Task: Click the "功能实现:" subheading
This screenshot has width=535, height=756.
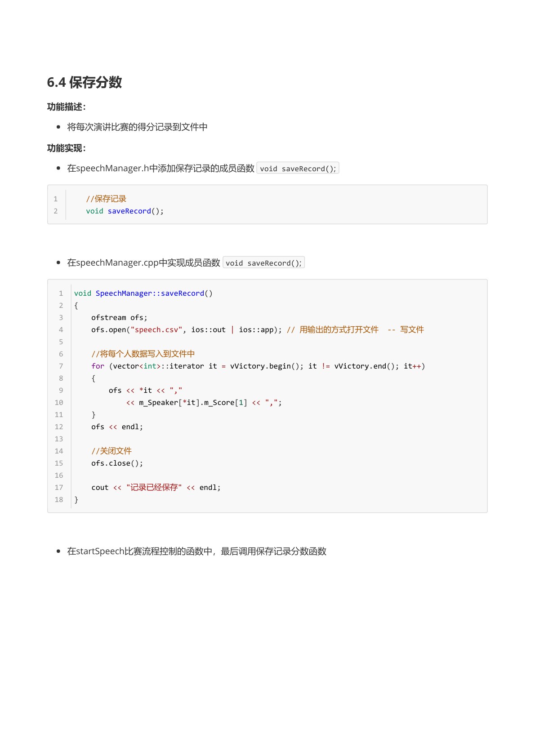Action: 66,148
